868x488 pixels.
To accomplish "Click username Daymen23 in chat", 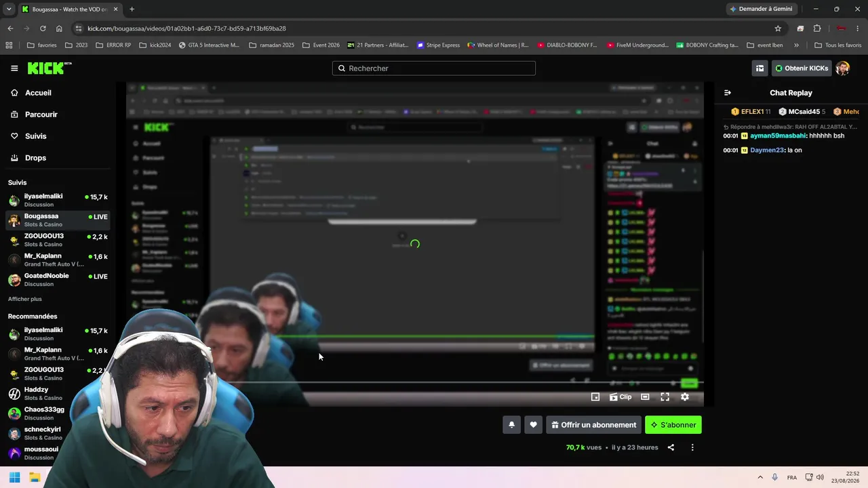I will (x=767, y=150).
